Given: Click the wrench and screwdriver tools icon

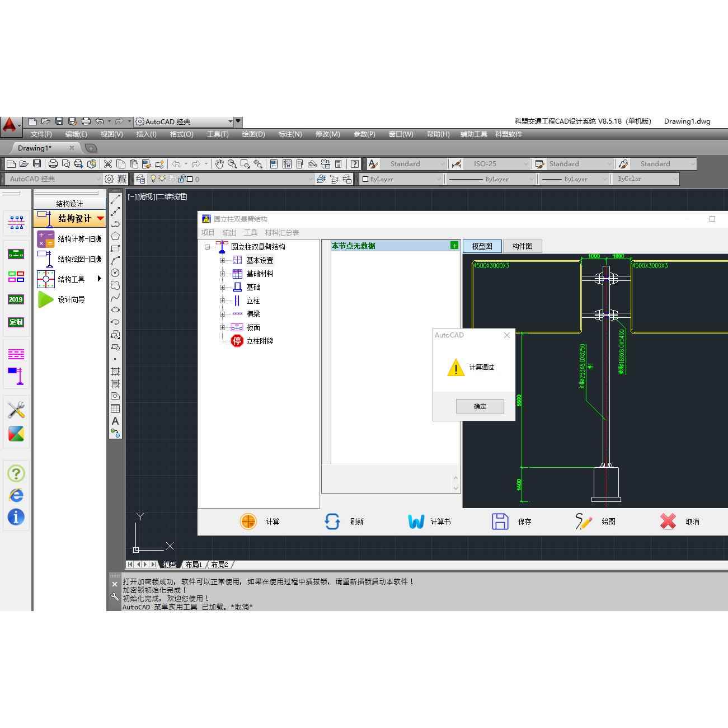Looking at the screenshot, I should click(16, 410).
